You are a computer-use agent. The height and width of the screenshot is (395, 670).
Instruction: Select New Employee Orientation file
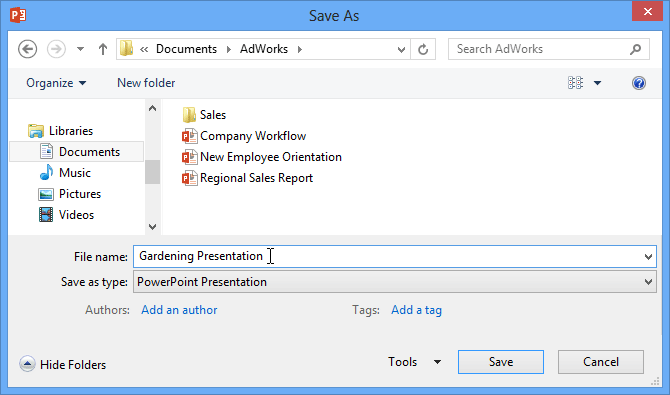pos(262,157)
